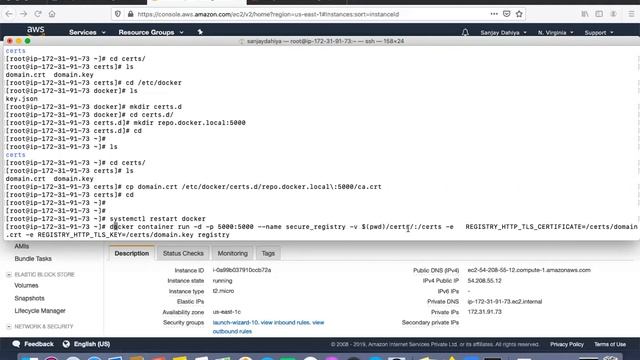Go forward using browser forward arrow
640x360 pixels.
[x=24, y=14]
